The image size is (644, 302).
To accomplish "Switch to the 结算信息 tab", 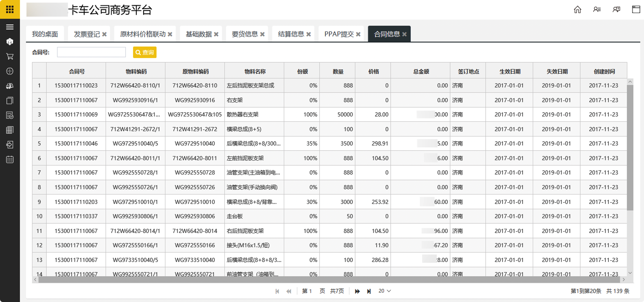I will [291, 34].
